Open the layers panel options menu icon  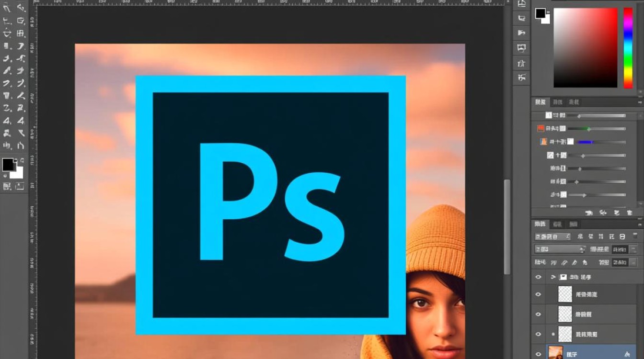(640, 224)
